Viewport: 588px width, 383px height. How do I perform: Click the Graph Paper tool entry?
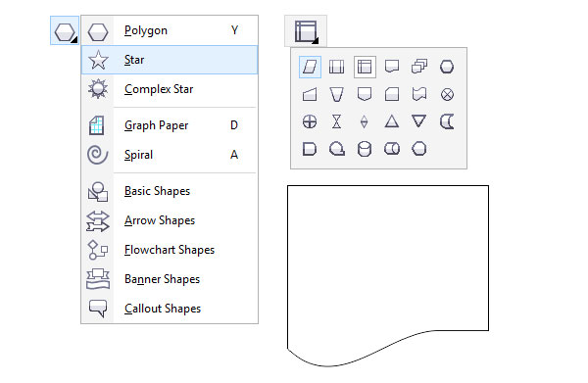170,125
